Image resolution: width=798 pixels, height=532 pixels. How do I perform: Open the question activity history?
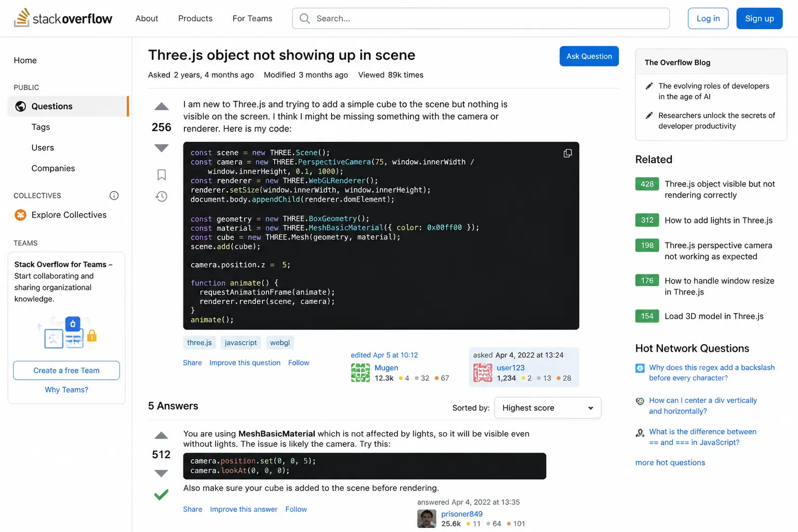[162, 196]
